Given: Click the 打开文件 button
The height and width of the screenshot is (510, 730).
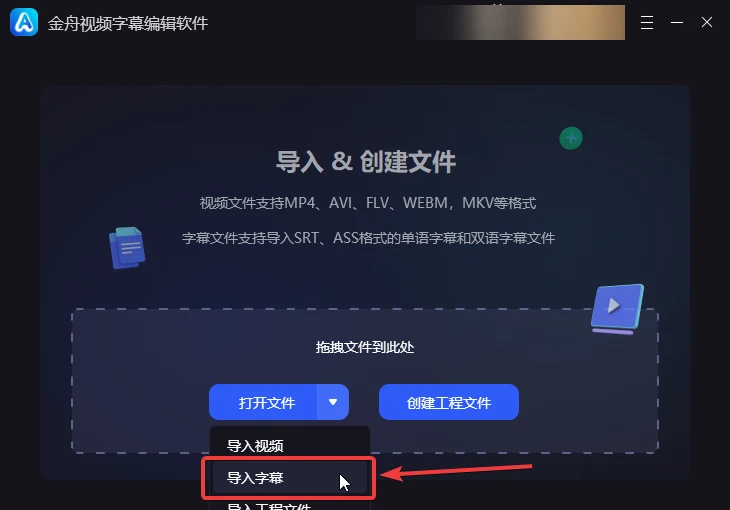Looking at the screenshot, I should [x=264, y=402].
